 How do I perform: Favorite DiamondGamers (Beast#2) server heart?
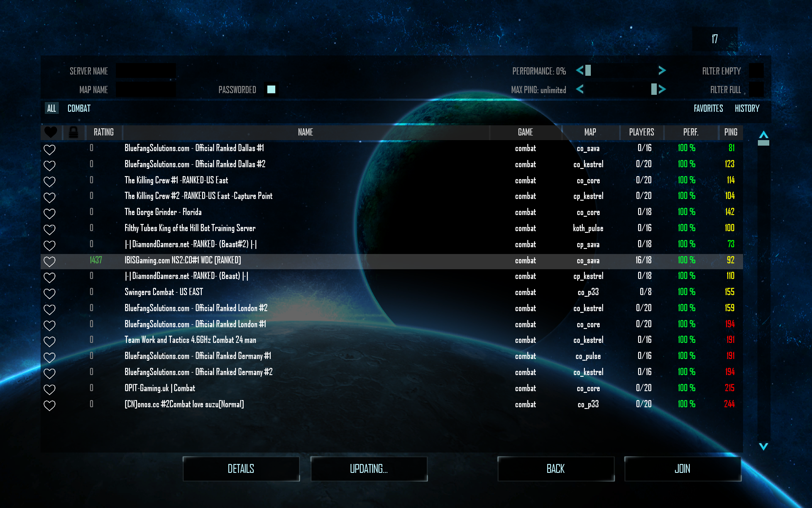pos(49,246)
